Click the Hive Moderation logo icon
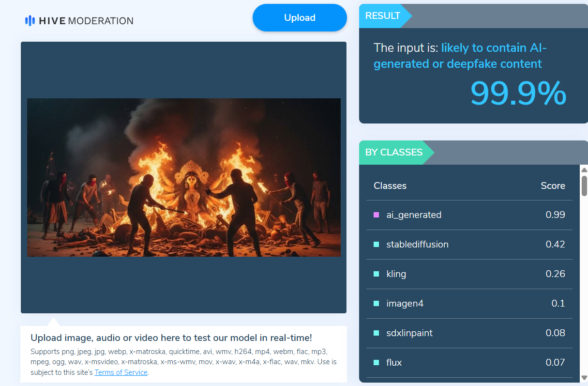The image size is (588, 386). pos(30,21)
